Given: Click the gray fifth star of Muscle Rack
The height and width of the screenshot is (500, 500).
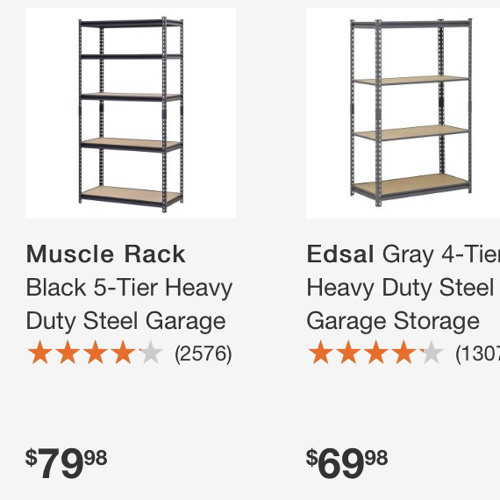Looking at the screenshot, I should (x=151, y=352).
